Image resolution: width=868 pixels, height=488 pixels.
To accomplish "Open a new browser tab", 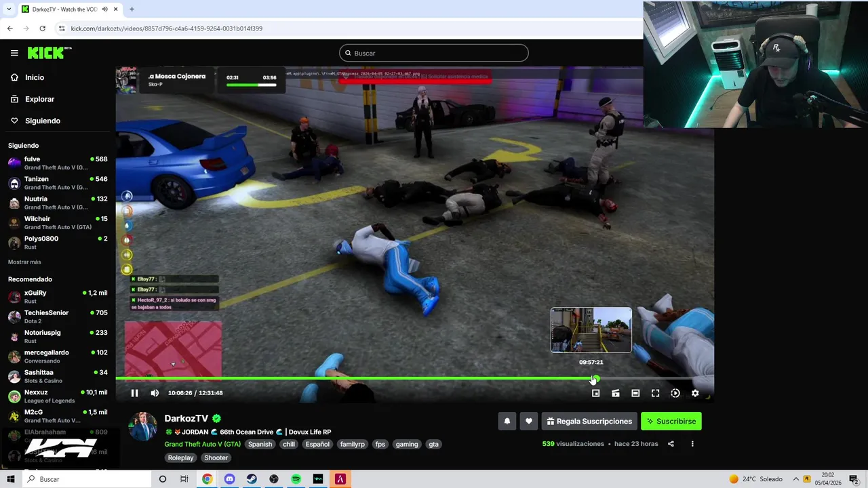I will [x=132, y=9].
